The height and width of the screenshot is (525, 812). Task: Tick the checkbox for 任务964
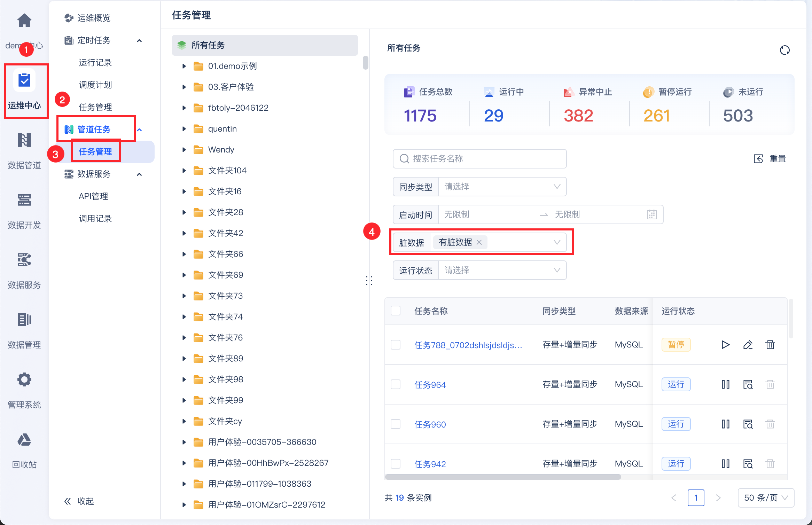point(396,384)
